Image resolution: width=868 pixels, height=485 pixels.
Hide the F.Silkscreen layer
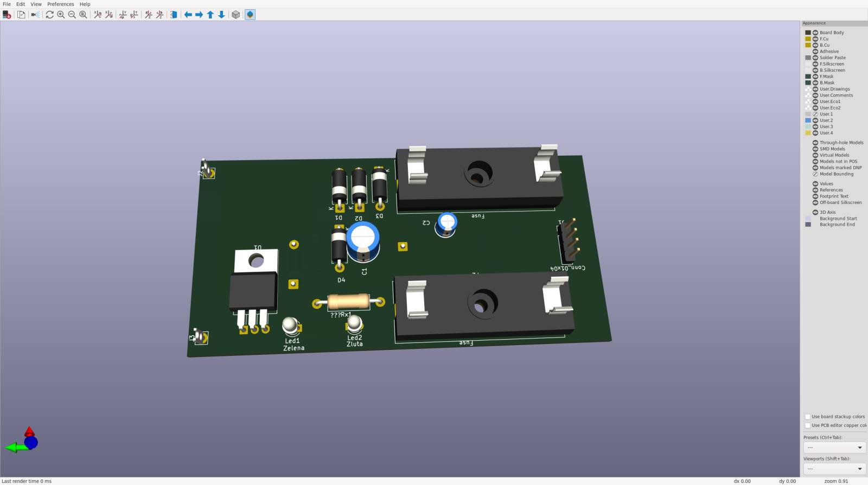coord(815,64)
